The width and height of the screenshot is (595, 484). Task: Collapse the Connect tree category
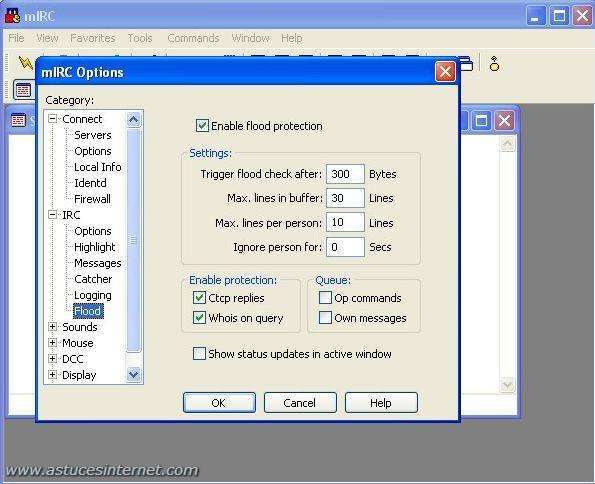53,119
